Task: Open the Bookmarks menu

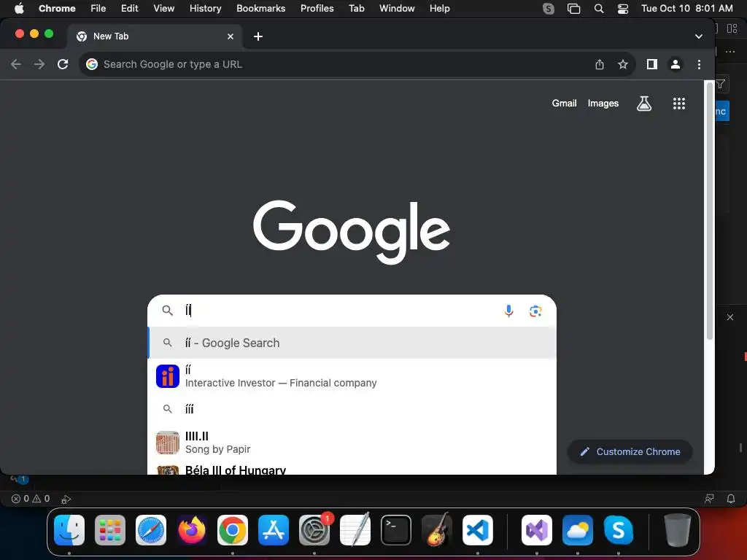Action: click(260, 9)
